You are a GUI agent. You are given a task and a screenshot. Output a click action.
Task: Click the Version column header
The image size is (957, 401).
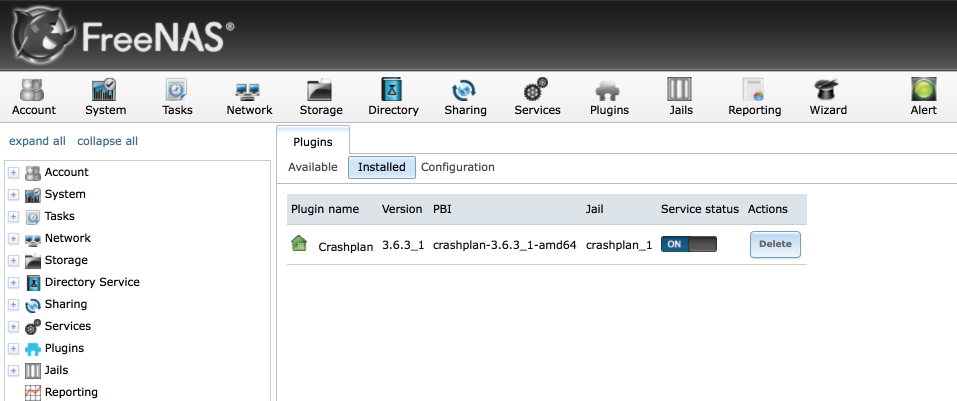pos(402,209)
